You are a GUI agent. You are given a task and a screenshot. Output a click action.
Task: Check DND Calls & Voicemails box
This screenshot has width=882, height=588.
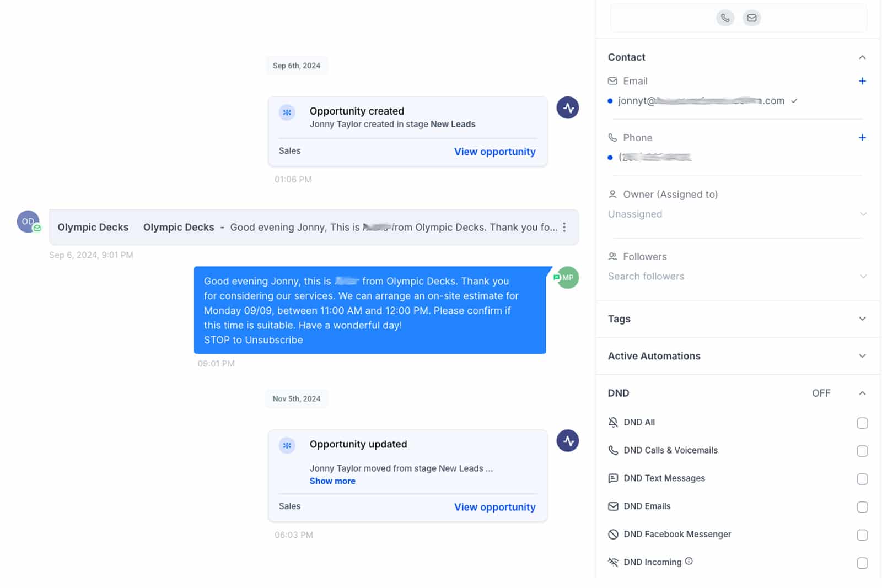click(862, 451)
